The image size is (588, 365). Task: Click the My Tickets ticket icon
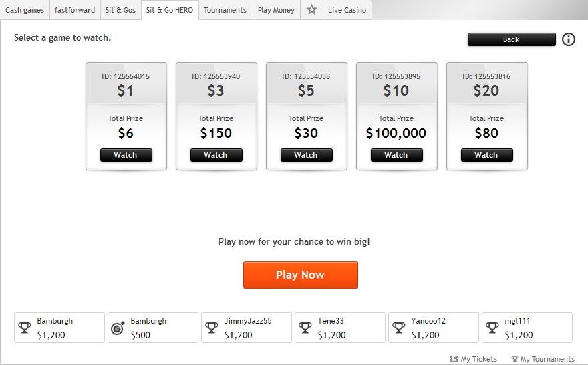[454, 359]
